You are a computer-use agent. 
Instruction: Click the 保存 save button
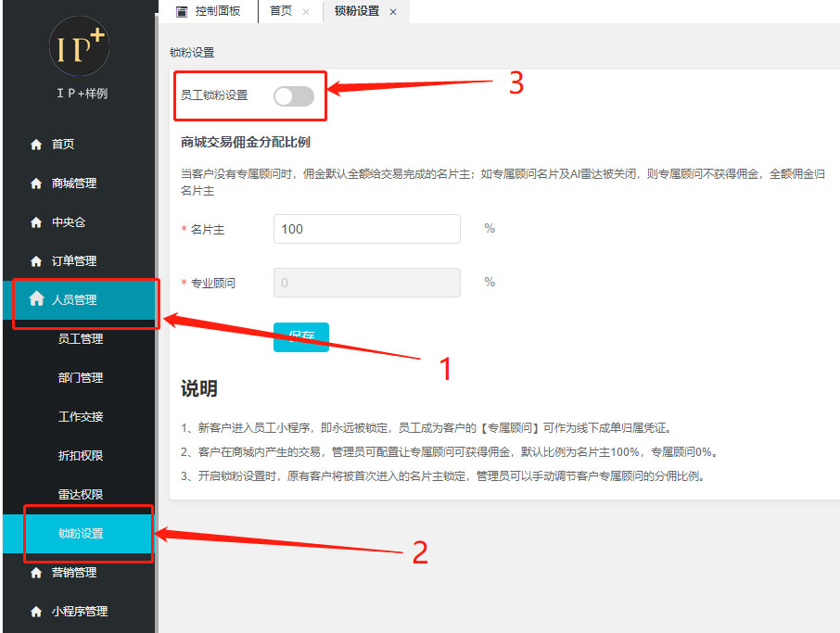(301, 337)
